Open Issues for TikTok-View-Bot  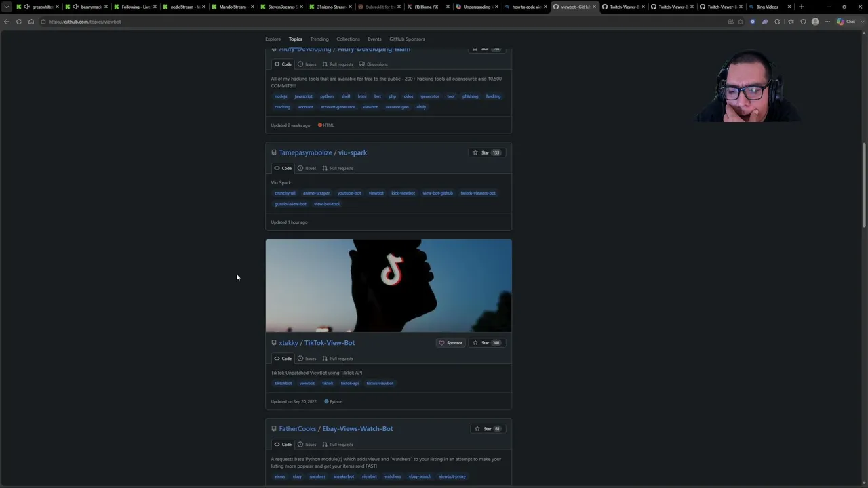(307, 359)
